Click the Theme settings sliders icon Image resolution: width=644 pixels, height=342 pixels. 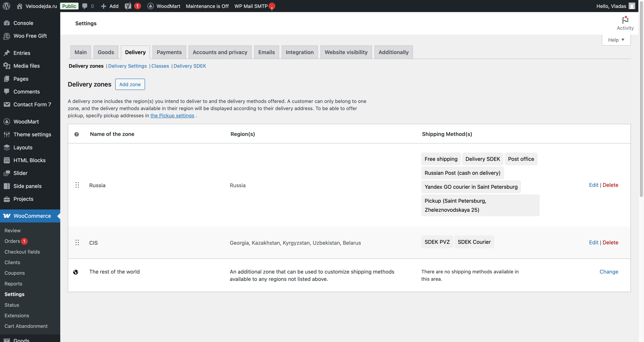click(7, 134)
